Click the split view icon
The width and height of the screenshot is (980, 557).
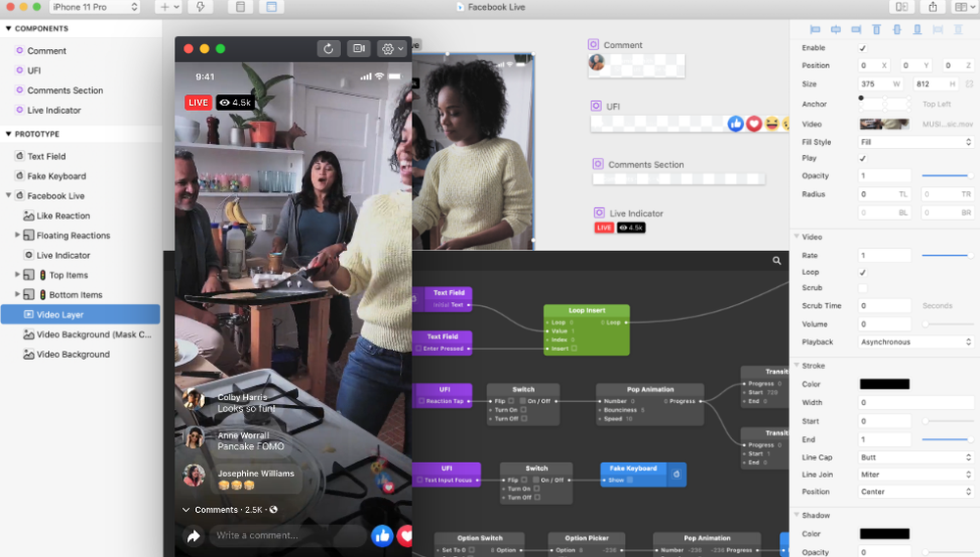point(902,7)
